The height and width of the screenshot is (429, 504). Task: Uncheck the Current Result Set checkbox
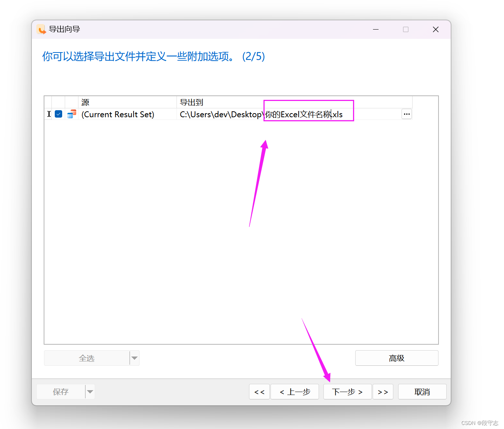58,114
